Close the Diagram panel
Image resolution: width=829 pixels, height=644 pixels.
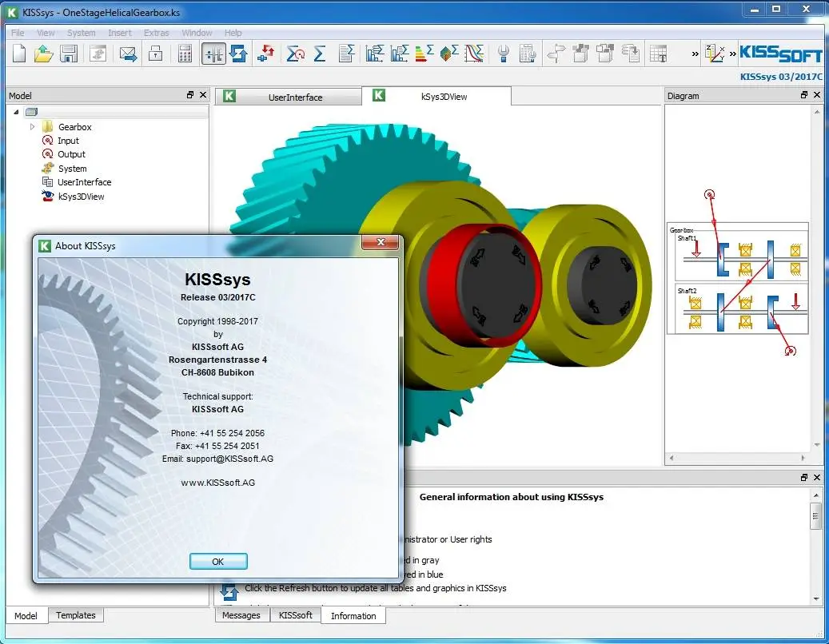click(817, 95)
